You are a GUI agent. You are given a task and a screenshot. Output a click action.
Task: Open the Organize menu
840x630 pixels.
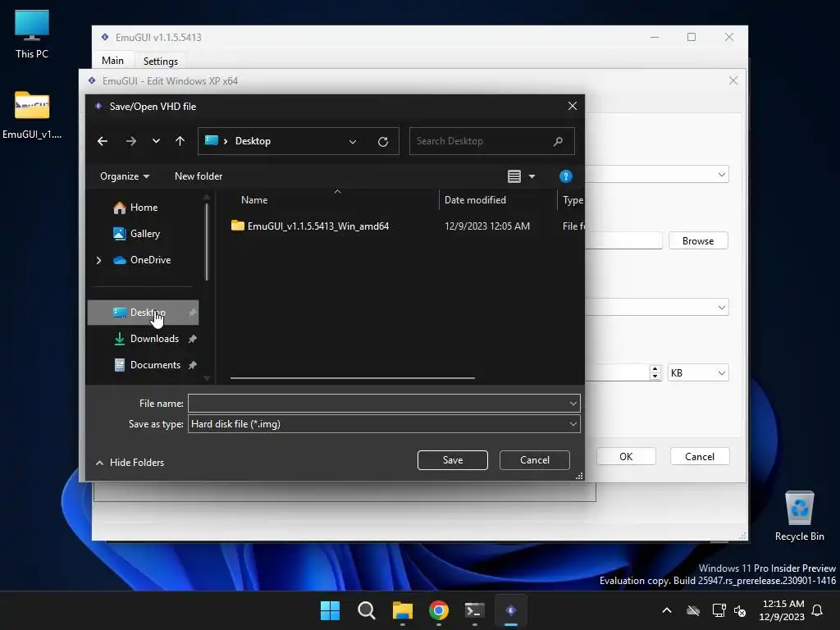tap(125, 176)
